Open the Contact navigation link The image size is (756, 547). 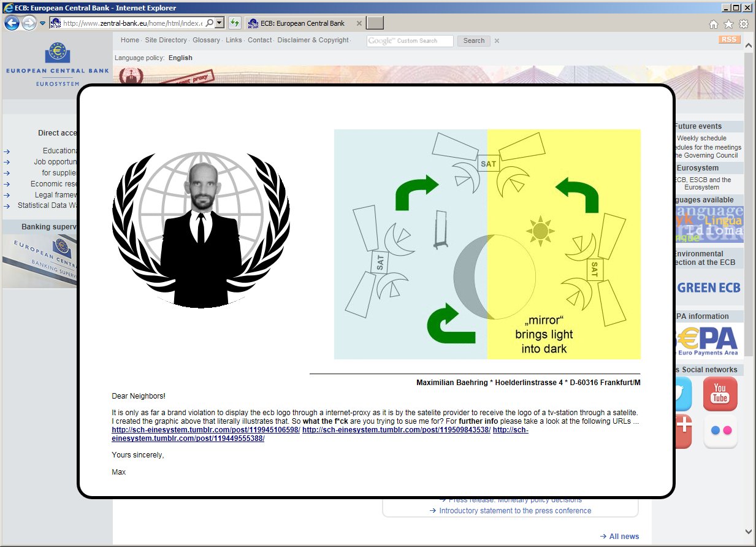(260, 40)
